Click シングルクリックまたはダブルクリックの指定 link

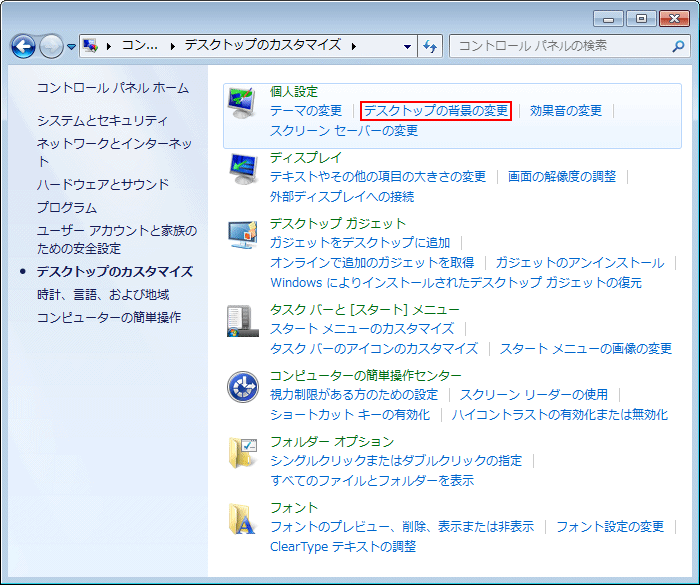click(x=396, y=460)
